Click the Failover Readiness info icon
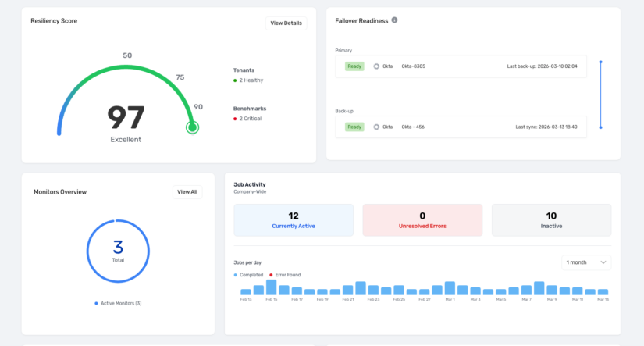Viewport: 644px width, 346px height. click(394, 20)
